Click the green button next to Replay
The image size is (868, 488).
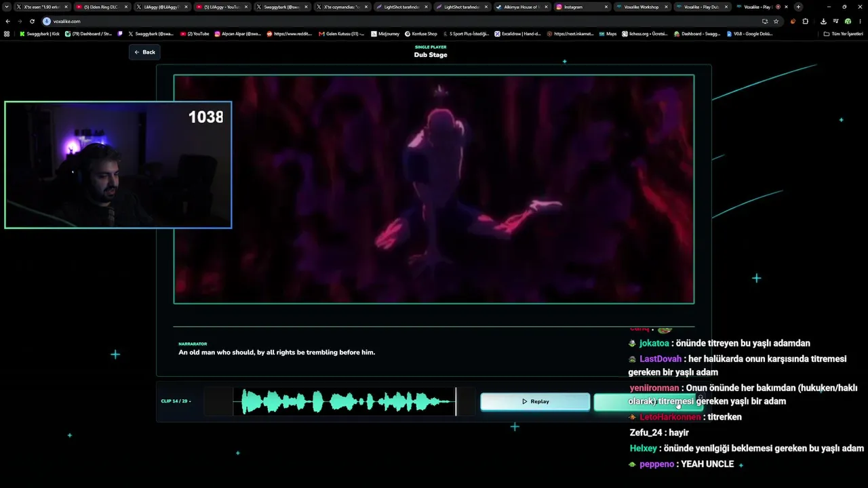pyautogui.click(x=648, y=402)
